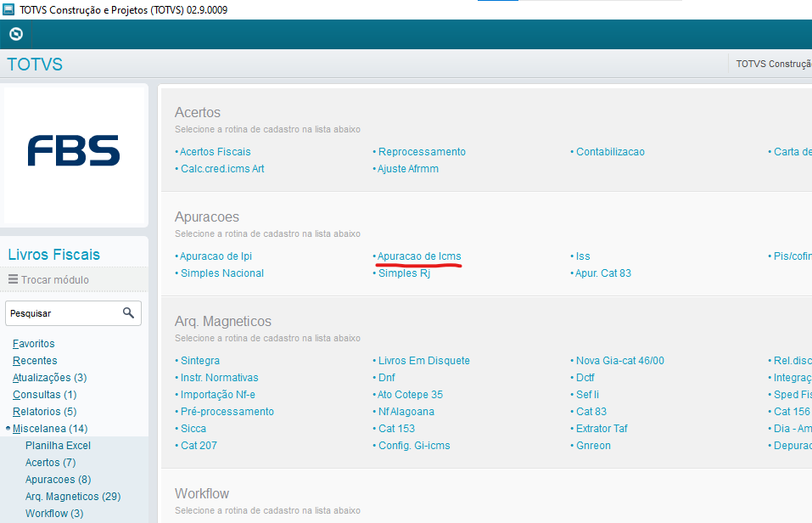Viewport: 812px width, 523px height.
Task: Select Acertos (7) submenu item
Action: pos(51,463)
